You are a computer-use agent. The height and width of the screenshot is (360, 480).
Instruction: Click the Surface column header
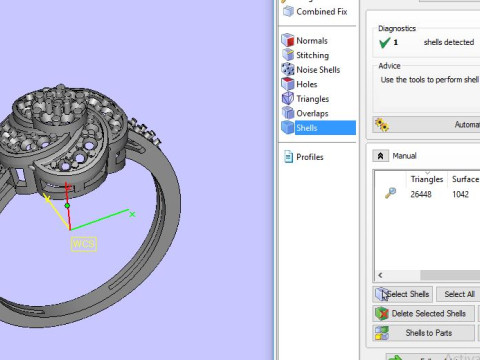pyautogui.click(x=465, y=179)
